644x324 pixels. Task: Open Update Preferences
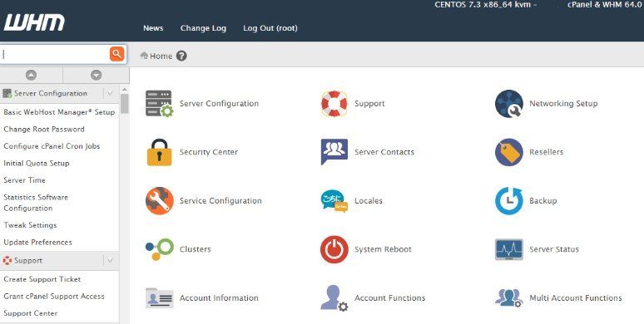click(x=37, y=243)
